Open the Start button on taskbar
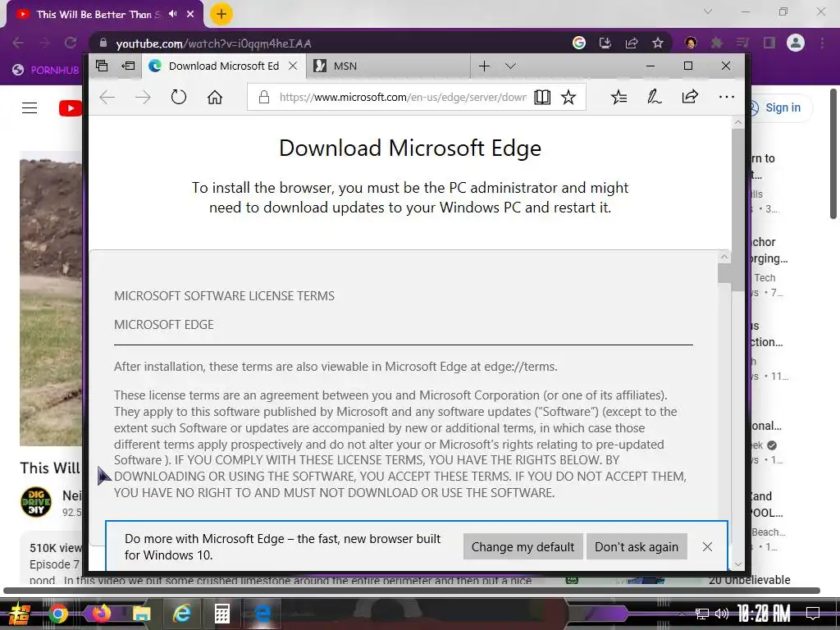Viewport: 840px width, 630px height. 20,614
